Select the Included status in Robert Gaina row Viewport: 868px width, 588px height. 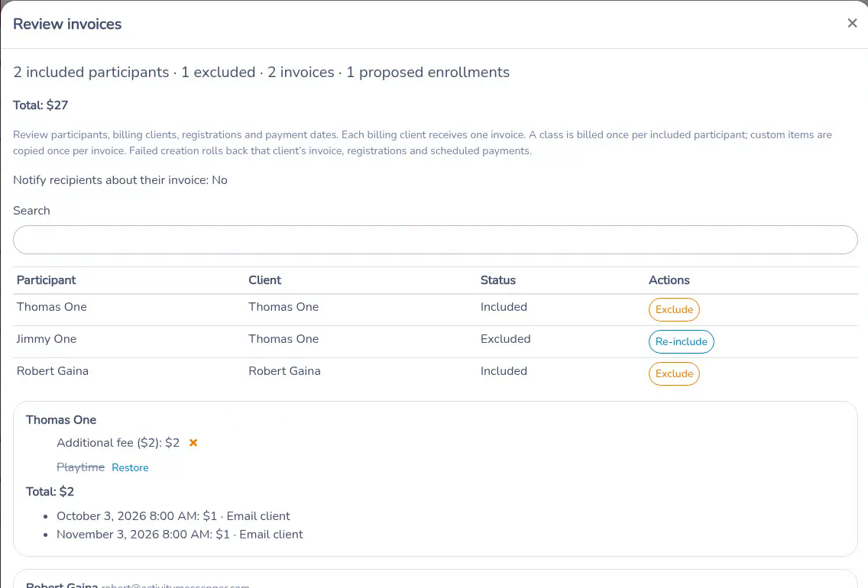(x=504, y=370)
